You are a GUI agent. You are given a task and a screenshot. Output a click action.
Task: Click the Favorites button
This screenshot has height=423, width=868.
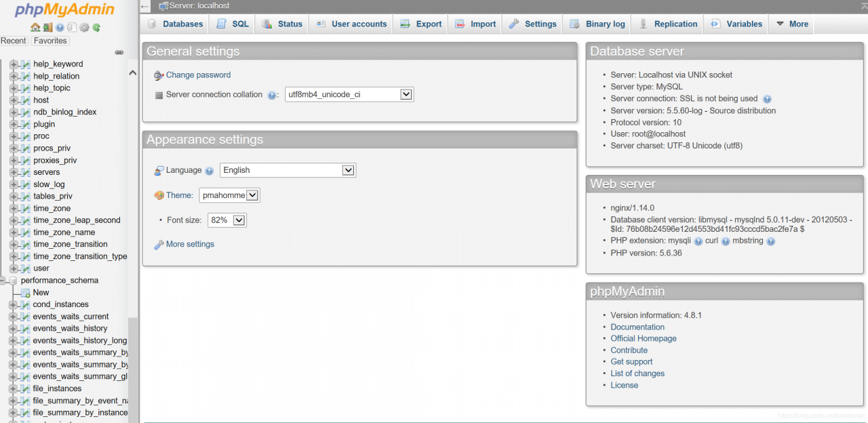[x=50, y=41]
